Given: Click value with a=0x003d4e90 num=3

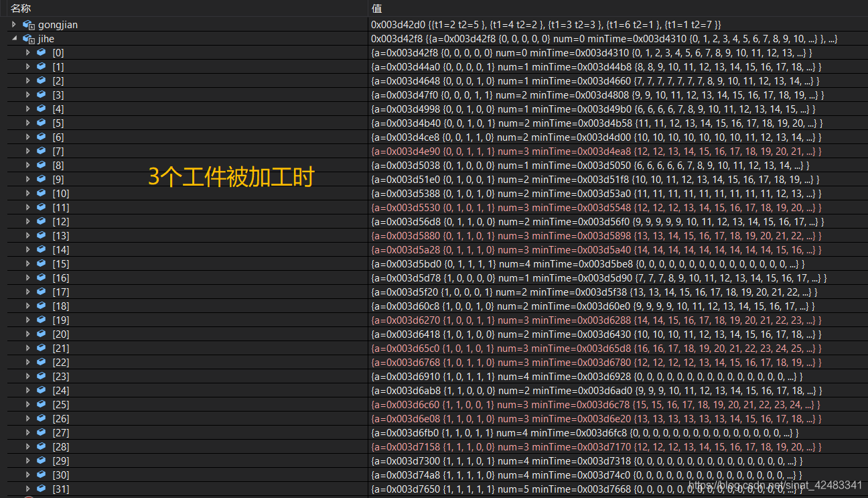Looking at the screenshot, I should pos(595,151).
